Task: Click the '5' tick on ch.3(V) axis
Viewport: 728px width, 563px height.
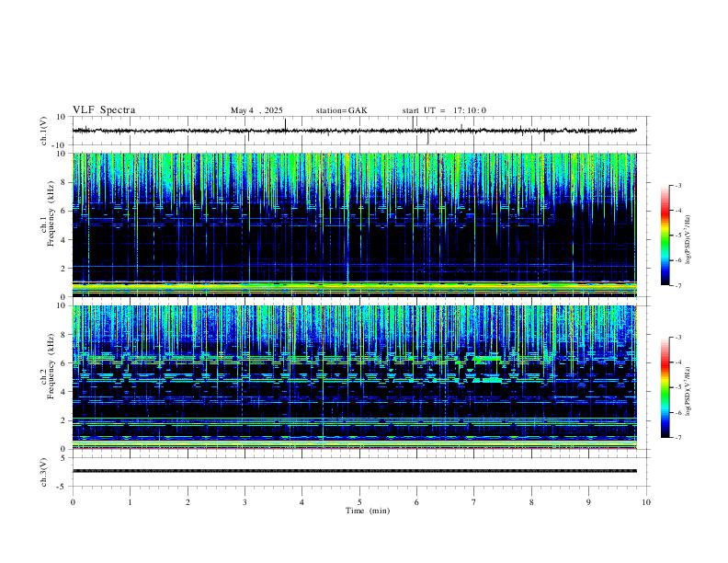Action: point(64,458)
